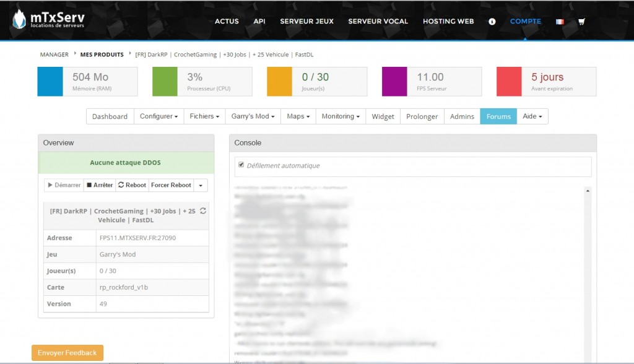
Task: Expand the Configurer dropdown
Action: 158,116
